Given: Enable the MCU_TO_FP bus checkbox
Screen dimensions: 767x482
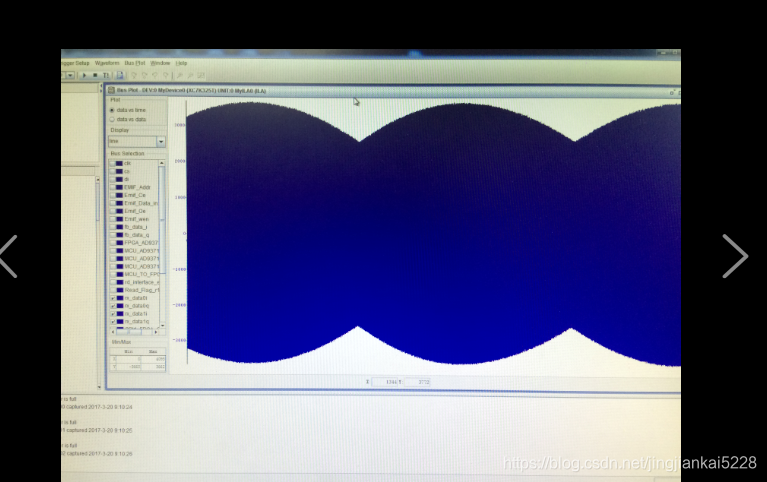Looking at the screenshot, I should point(112,275).
